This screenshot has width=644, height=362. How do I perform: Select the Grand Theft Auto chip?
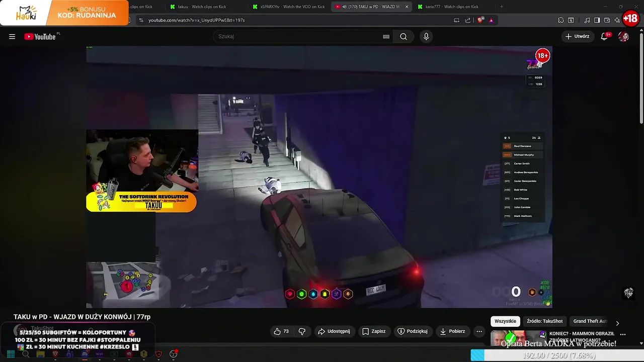tap(590, 321)
